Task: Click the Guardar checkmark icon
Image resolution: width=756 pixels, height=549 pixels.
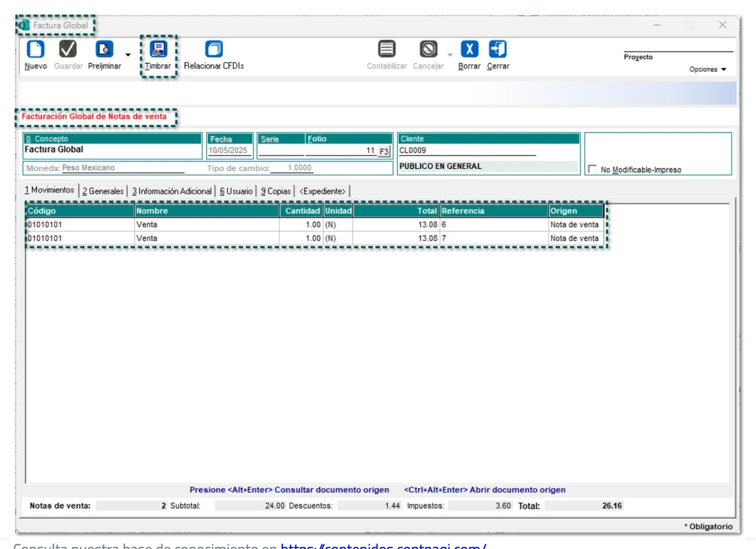Action: pos(67,49)
